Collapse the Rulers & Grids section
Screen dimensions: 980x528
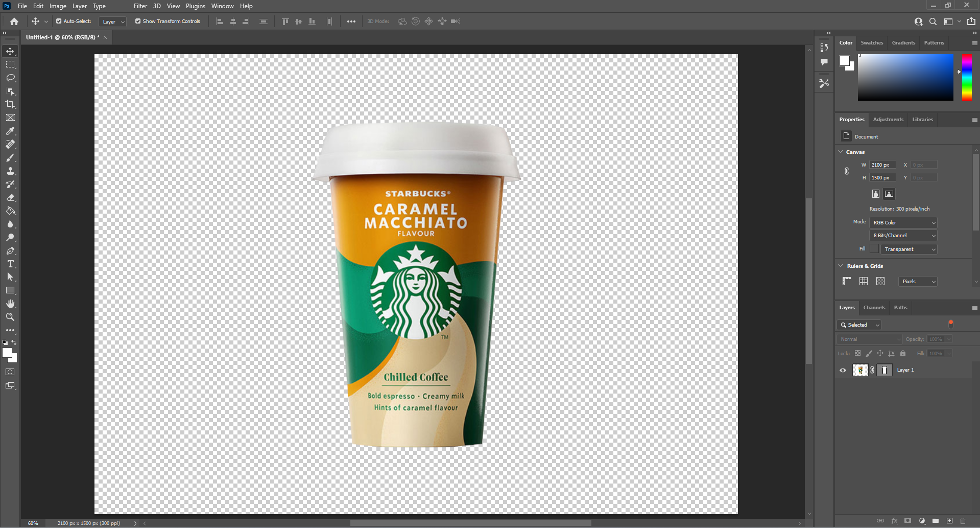tap(841, 266)
